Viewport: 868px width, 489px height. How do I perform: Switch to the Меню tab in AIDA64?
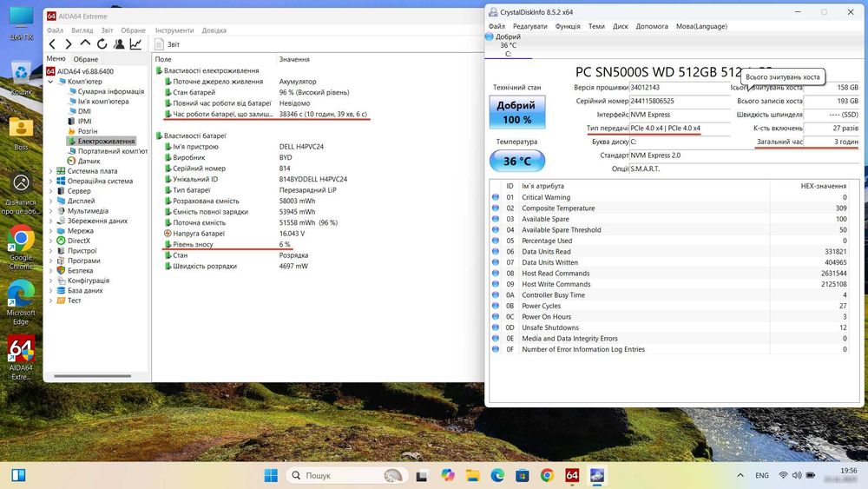click(56, 59)
